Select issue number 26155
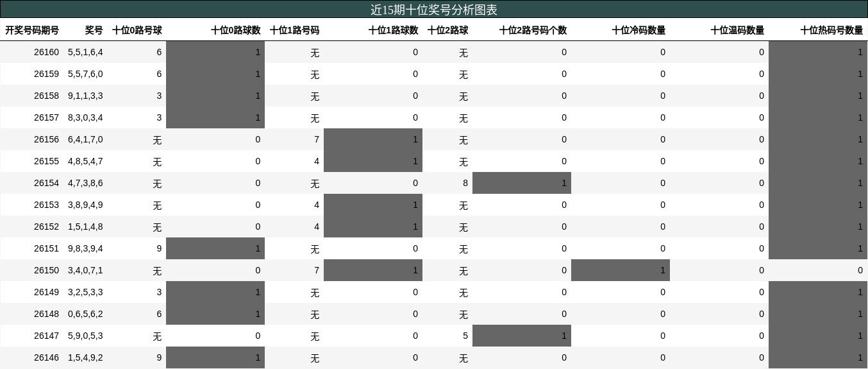This screenshot has height=369, width=868. pos(46,161)
